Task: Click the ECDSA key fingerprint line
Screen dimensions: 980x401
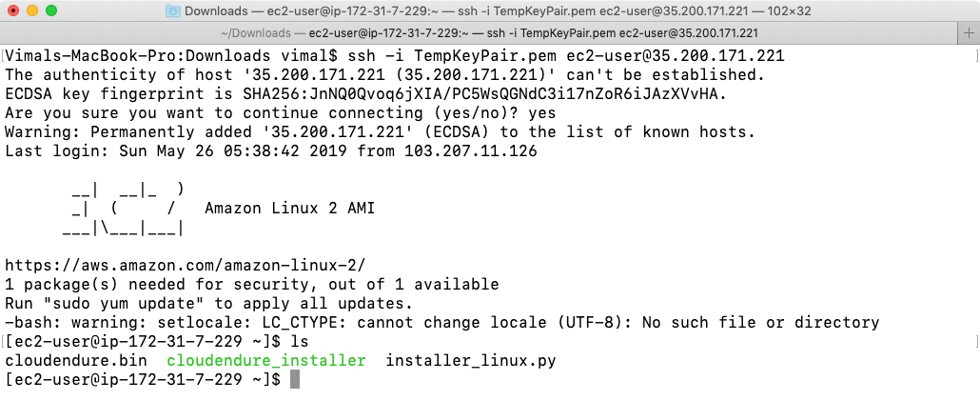Action: point(366,94)
